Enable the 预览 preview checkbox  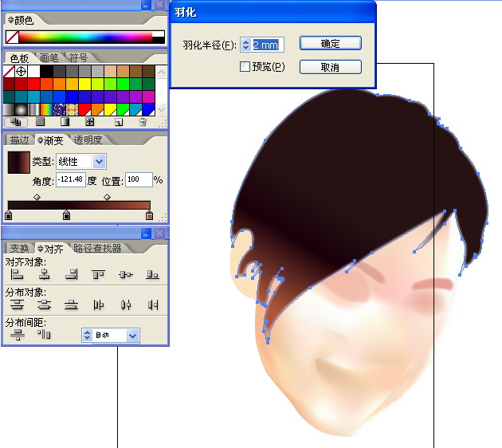point(245,67)
